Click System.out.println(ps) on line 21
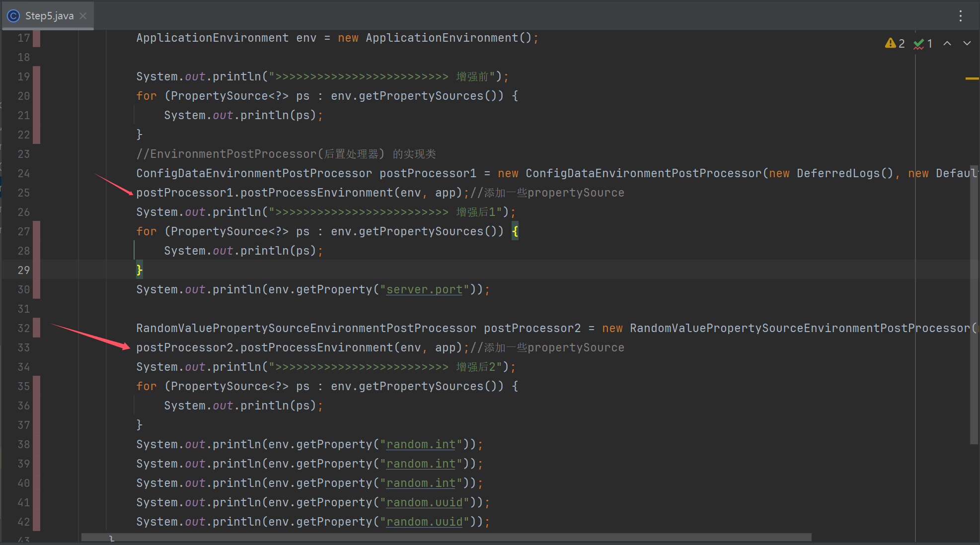 pos(243,115)
